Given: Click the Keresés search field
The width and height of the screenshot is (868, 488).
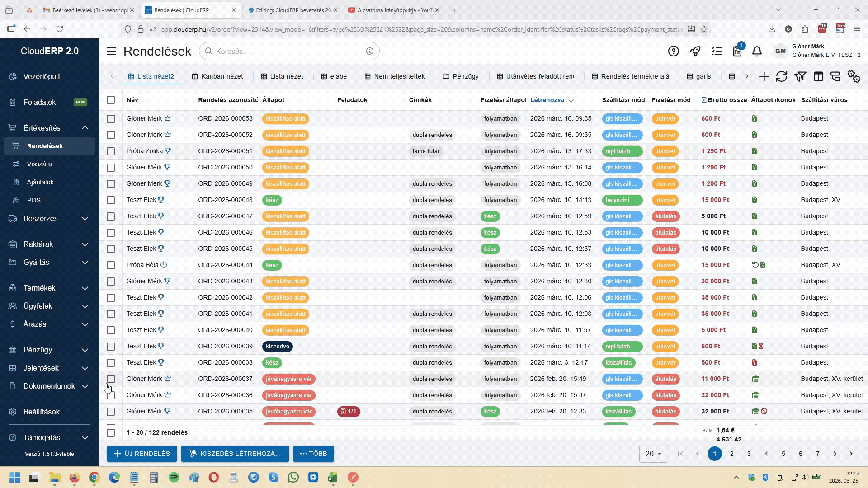Looking at the screenshot, I should click(x=289, y=51).
